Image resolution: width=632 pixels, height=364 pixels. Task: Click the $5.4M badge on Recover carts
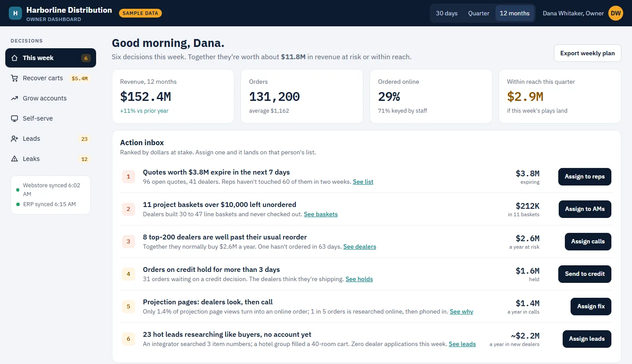(x=80, y=79)
